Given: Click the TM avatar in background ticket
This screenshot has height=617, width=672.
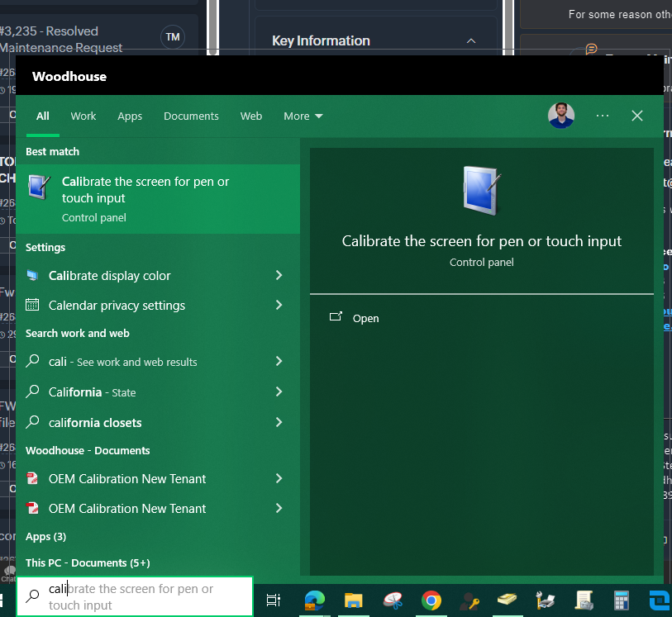Looking at the screenshot, I should pyautogui.click(x=173, y=37).
